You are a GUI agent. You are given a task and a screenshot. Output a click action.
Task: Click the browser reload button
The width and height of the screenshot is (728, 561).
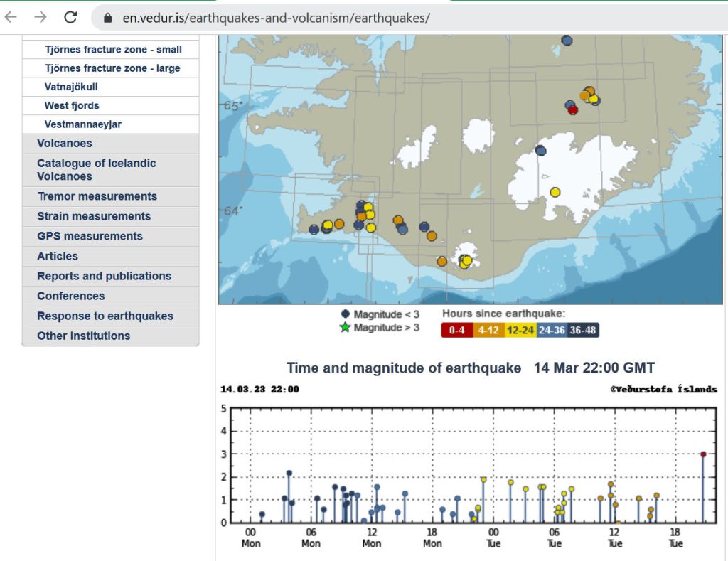click(70, 17)
